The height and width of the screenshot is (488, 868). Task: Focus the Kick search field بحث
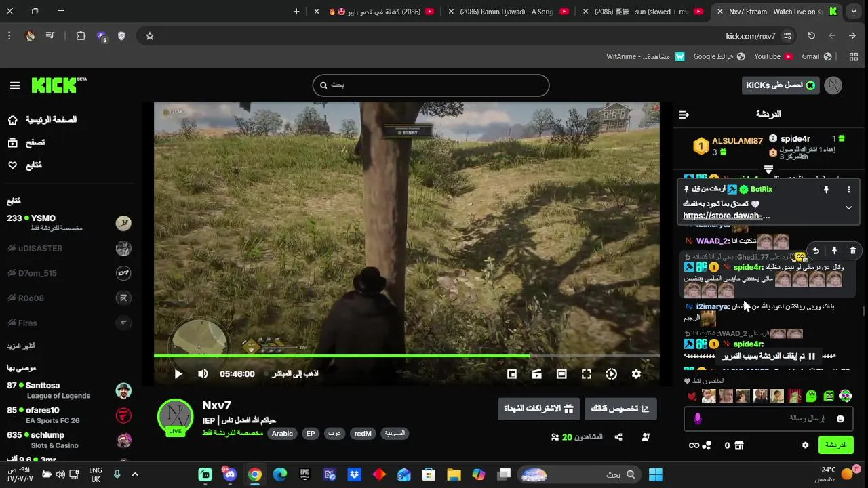[431, 85]
